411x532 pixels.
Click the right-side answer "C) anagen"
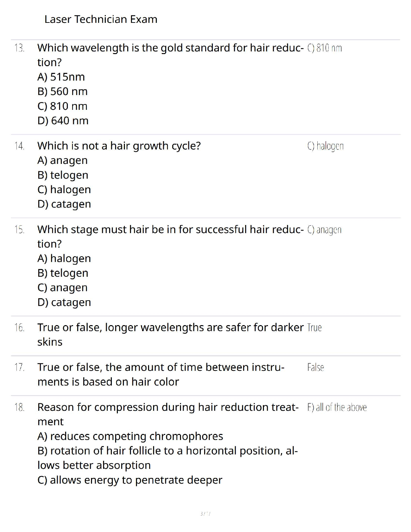324,230
